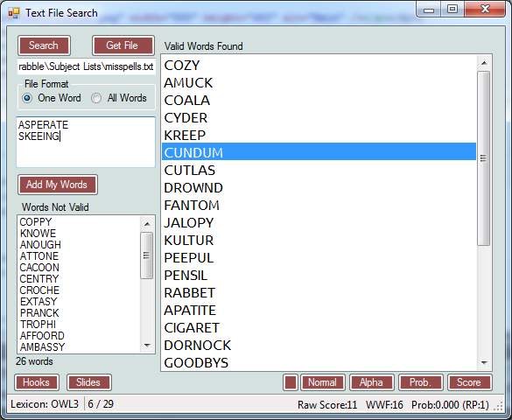Click up arrow of Words Not Valid list
Viewport: 512px width, 420px height.
(147, 224)
